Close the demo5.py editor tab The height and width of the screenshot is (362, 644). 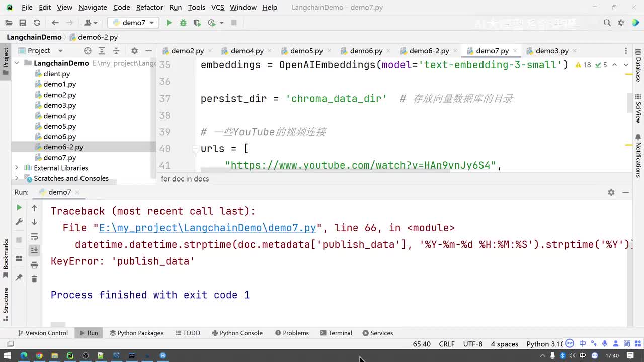(329, 51)
